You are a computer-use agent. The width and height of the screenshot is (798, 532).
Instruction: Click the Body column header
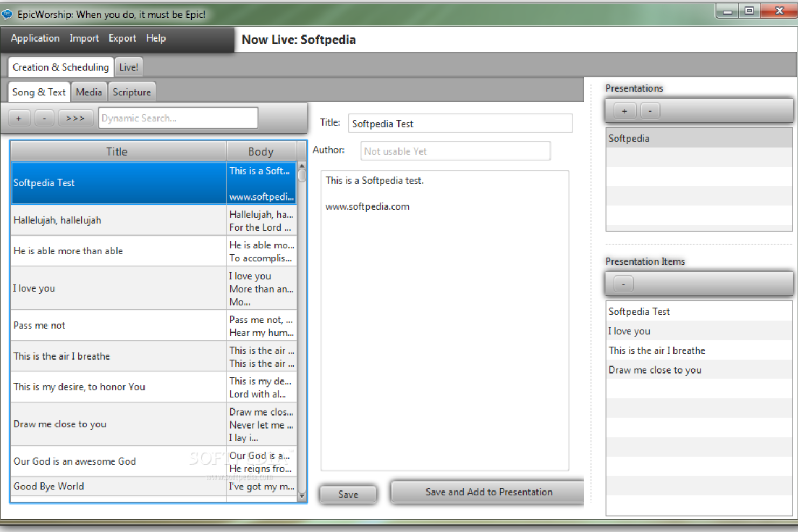click(261, 151)
